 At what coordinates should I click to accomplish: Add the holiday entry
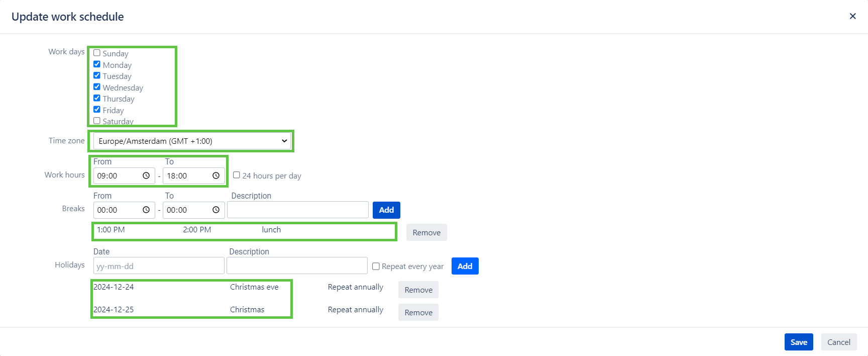[465, 266]
